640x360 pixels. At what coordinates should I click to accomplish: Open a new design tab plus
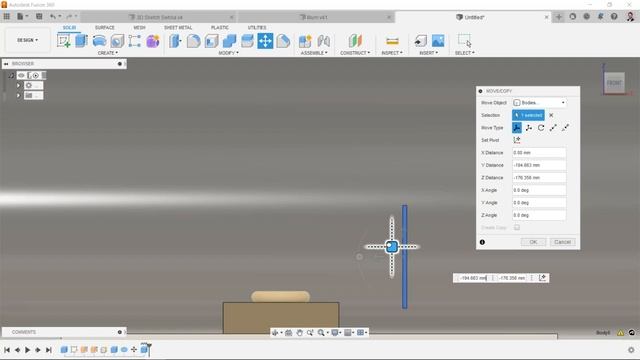559,17
